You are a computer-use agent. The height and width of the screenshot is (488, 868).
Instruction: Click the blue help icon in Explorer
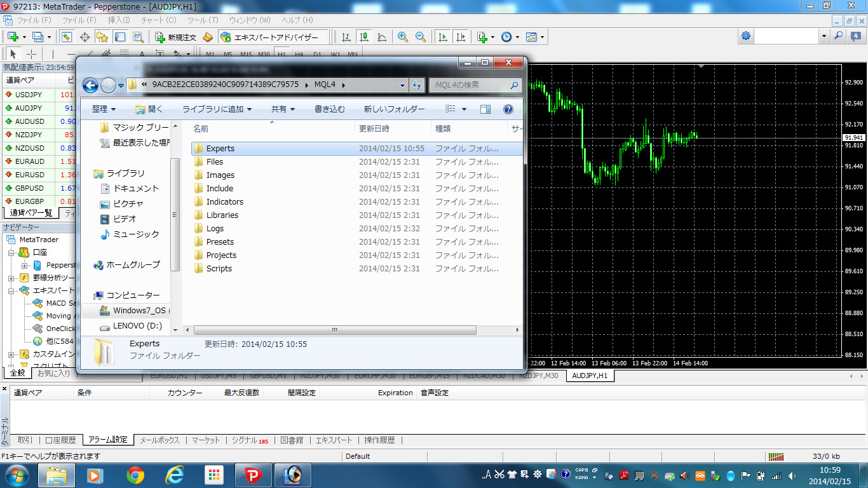(x=508, y=109)
